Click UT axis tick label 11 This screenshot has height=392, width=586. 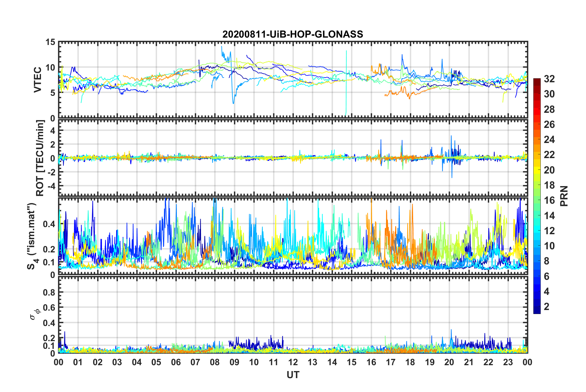(x=273, y=362)
